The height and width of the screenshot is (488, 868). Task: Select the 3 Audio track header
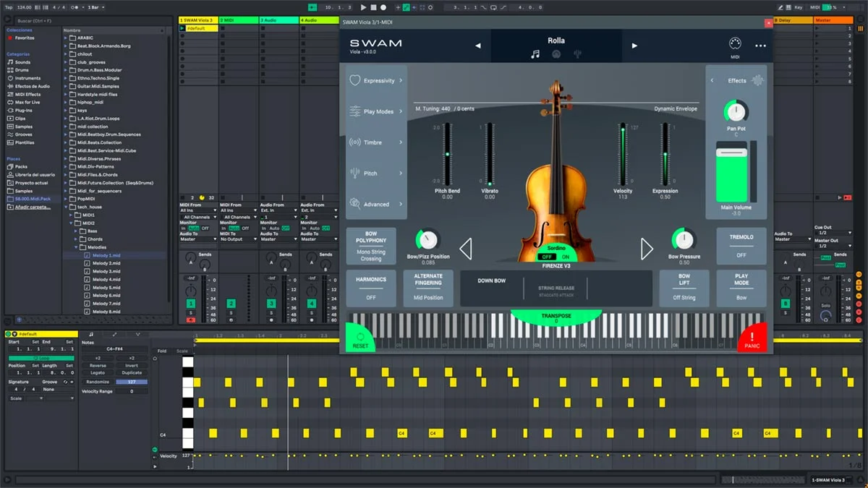[x=278, y=20]
